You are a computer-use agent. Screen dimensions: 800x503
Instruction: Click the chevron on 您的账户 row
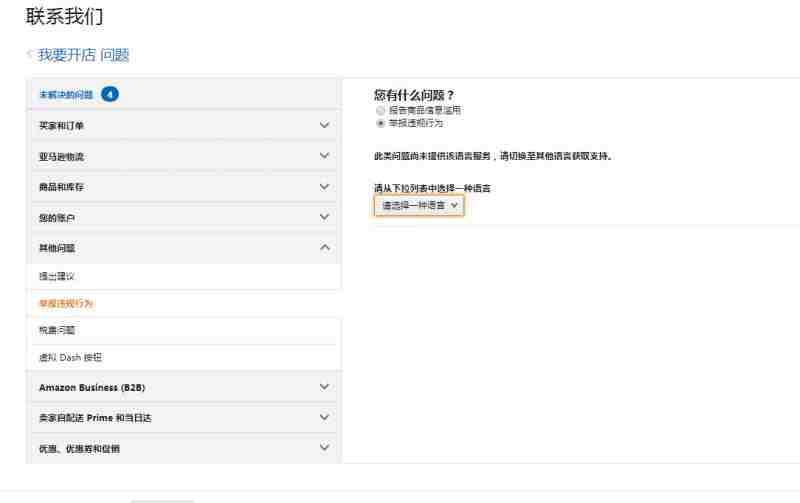point(323,217)
